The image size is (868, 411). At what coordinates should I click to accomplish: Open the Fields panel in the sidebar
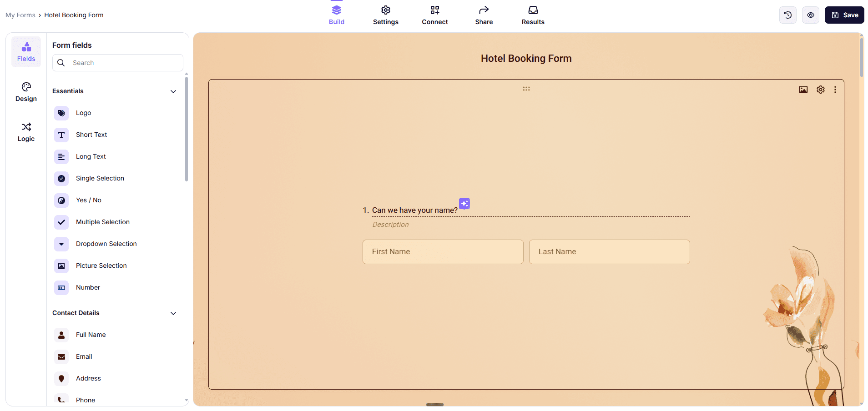coord(26,51)
